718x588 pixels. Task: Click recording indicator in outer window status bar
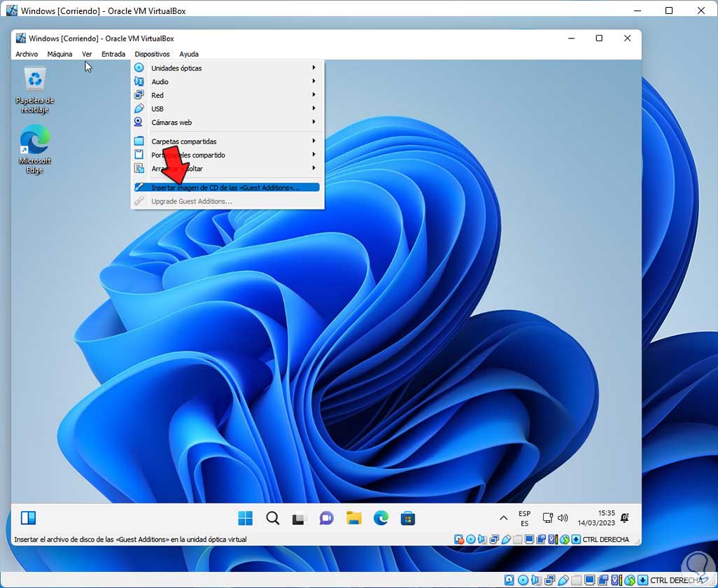[603, 580]
